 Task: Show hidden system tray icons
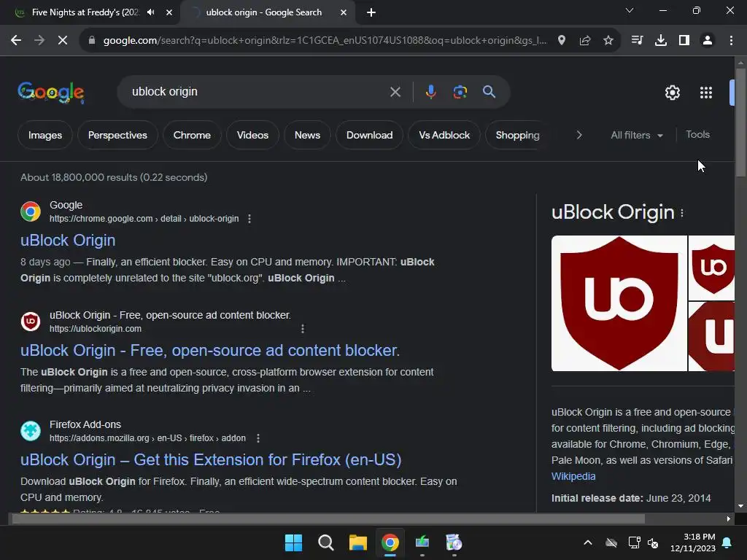tap(588, 542)
